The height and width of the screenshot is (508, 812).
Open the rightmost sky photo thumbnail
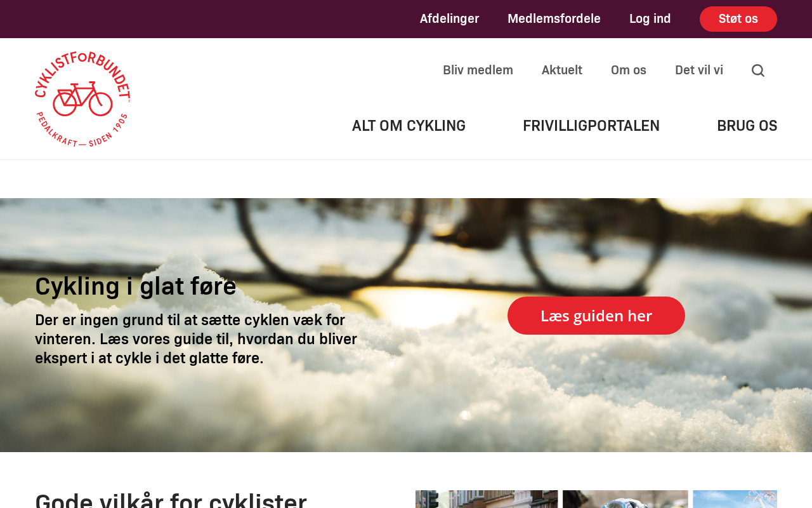click(x=735, y=499)
